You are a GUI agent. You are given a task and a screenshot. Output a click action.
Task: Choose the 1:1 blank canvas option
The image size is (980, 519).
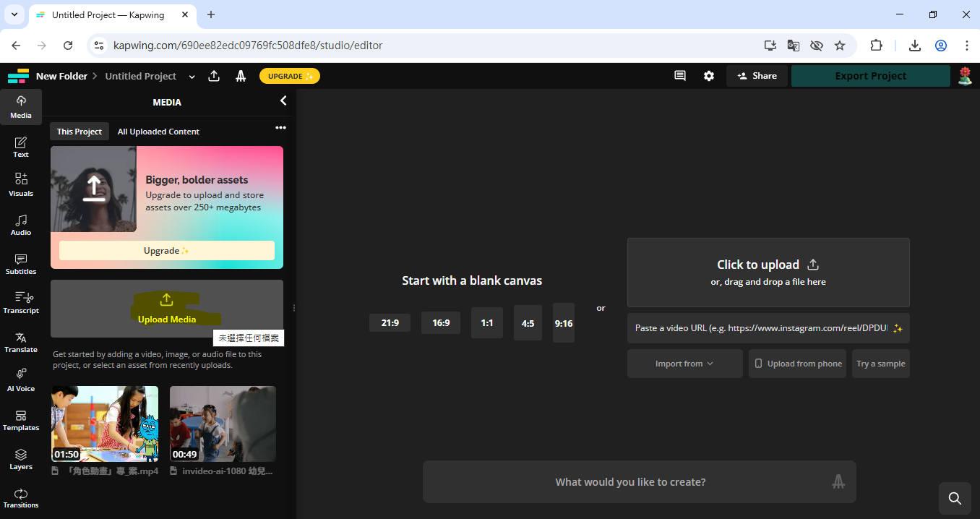tap(487, 323)
